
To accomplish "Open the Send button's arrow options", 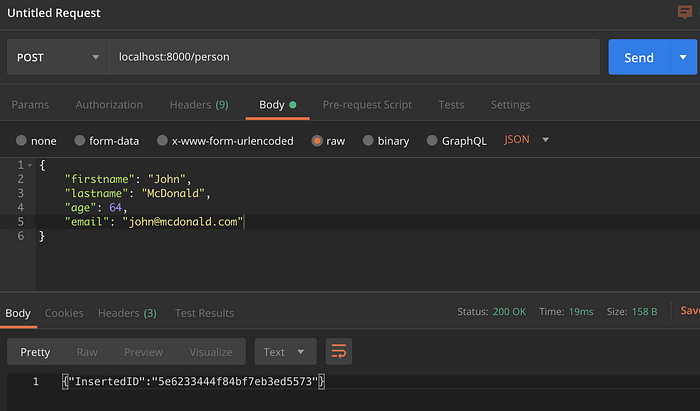I will tap(683, 57).
